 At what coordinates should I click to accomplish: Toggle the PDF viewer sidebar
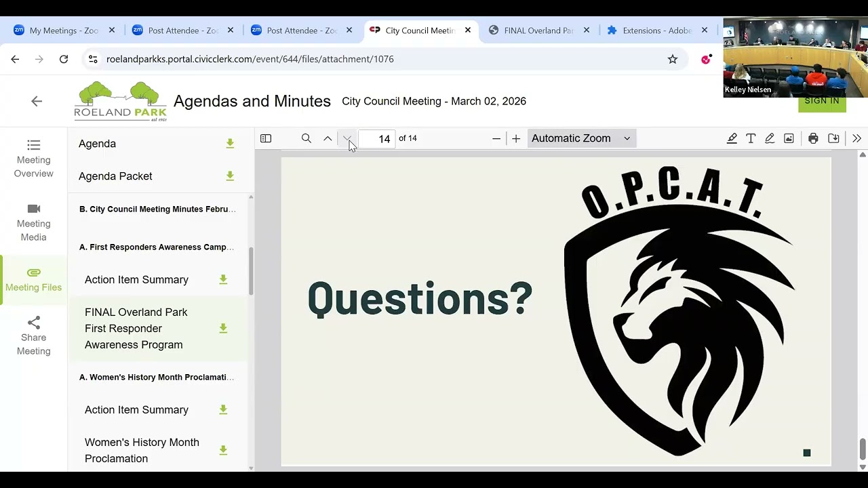(x=266, y=138)
